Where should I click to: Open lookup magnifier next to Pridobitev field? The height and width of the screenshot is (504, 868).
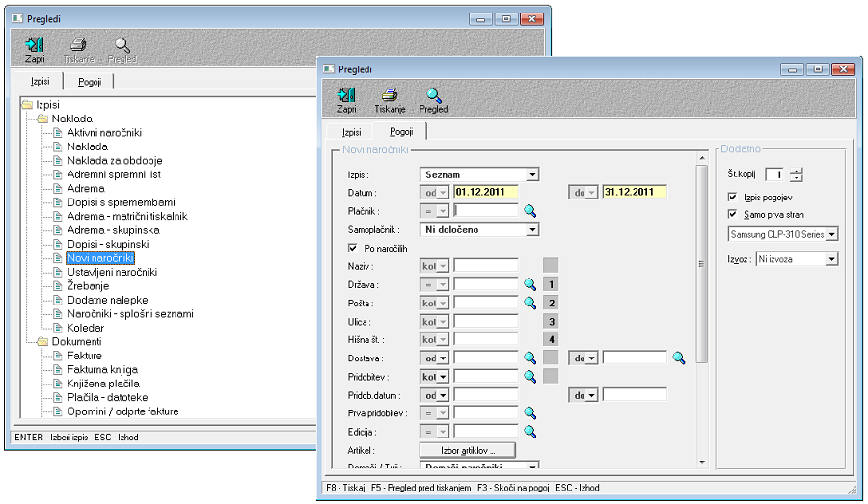(x=529, y=377)
